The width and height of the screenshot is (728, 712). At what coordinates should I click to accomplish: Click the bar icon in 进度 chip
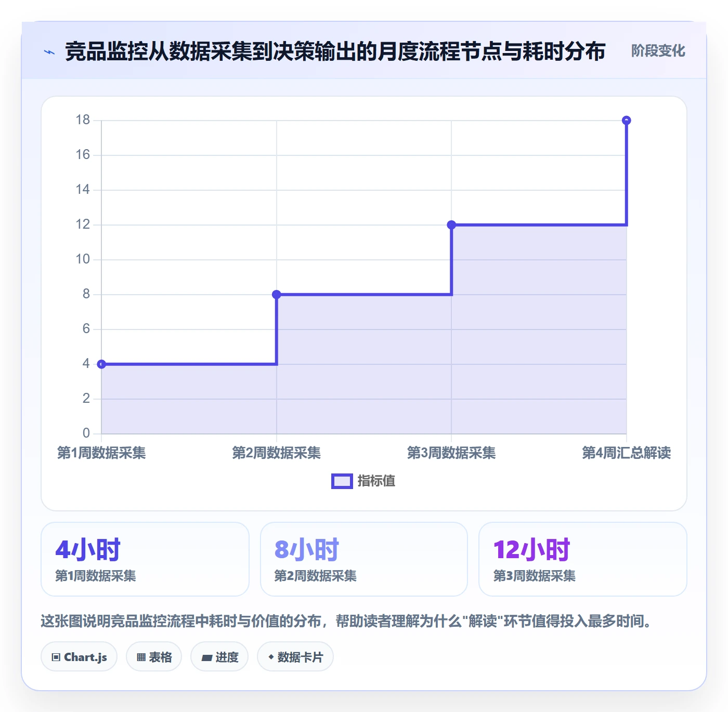click(207, 658)
